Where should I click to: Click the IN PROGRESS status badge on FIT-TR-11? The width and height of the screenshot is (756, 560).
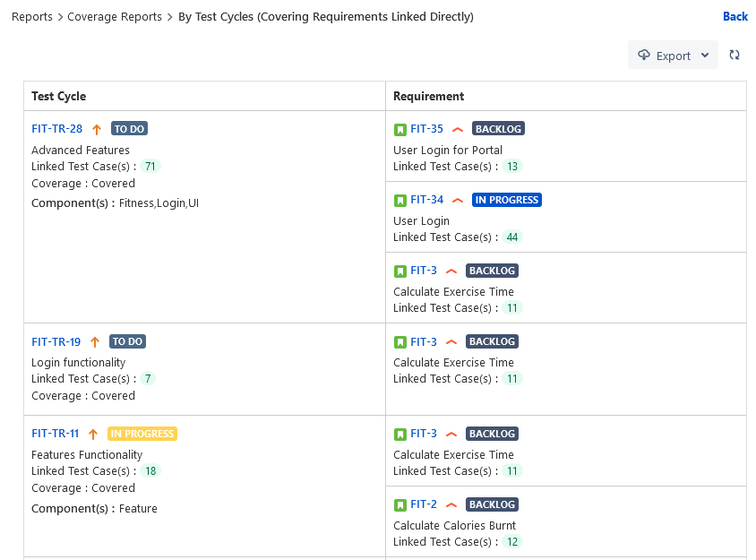click(x=142, y=434)
